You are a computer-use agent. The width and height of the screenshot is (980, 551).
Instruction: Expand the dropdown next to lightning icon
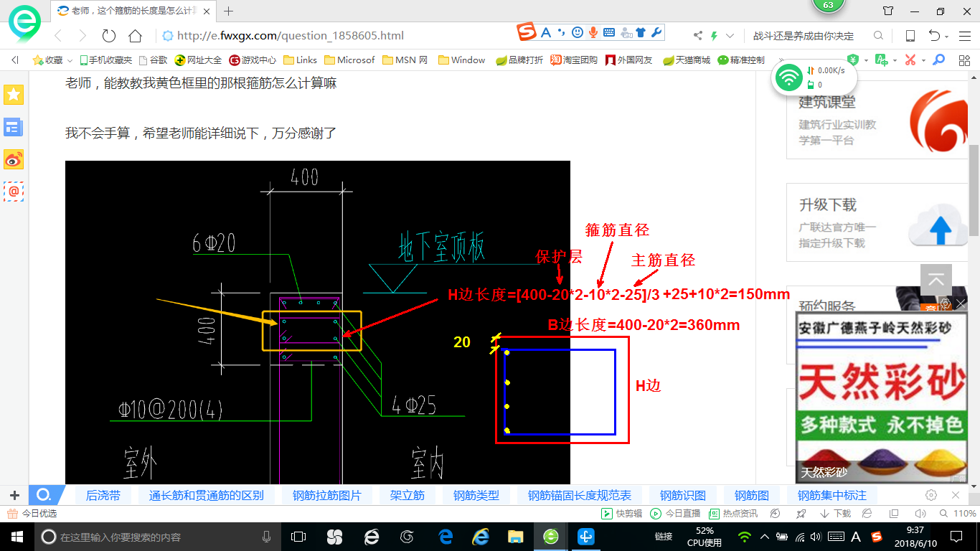[730, 36]
